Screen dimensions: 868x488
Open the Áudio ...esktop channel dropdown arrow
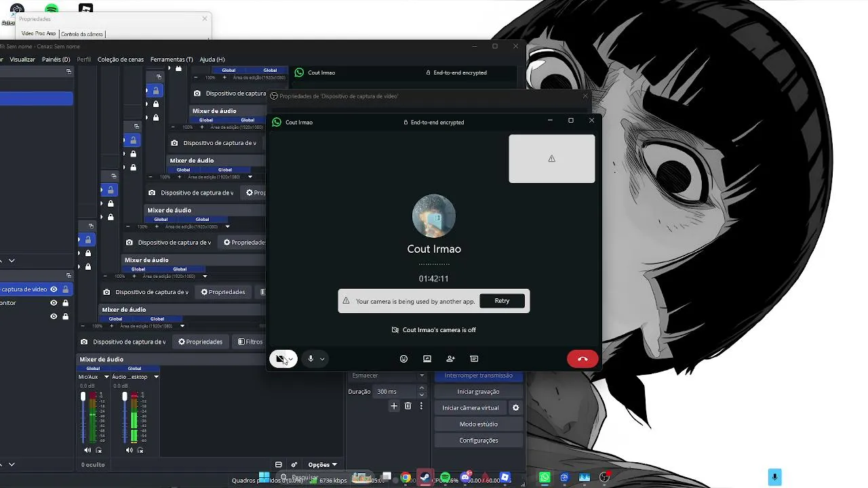click(156, 377)
